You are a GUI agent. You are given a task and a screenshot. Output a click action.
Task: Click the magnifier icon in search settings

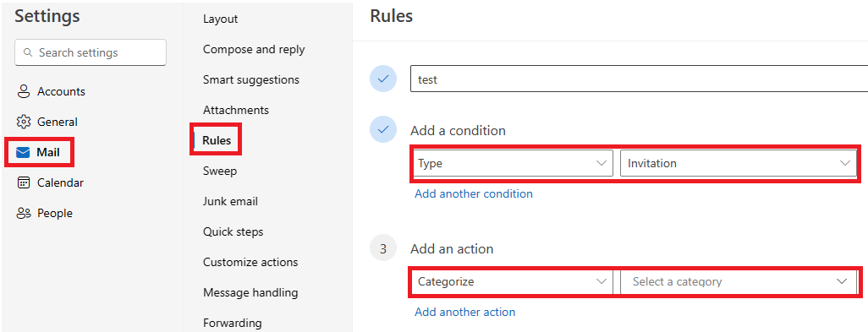27,53
